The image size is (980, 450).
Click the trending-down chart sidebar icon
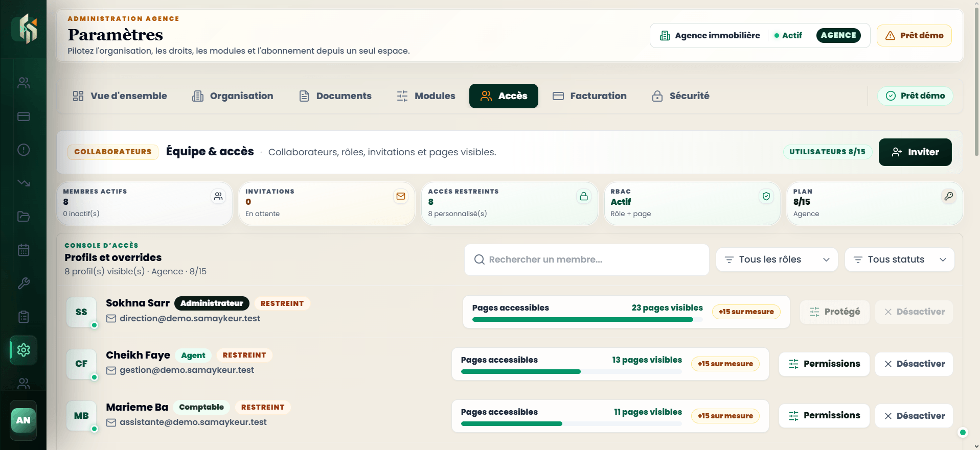point(24,183)
